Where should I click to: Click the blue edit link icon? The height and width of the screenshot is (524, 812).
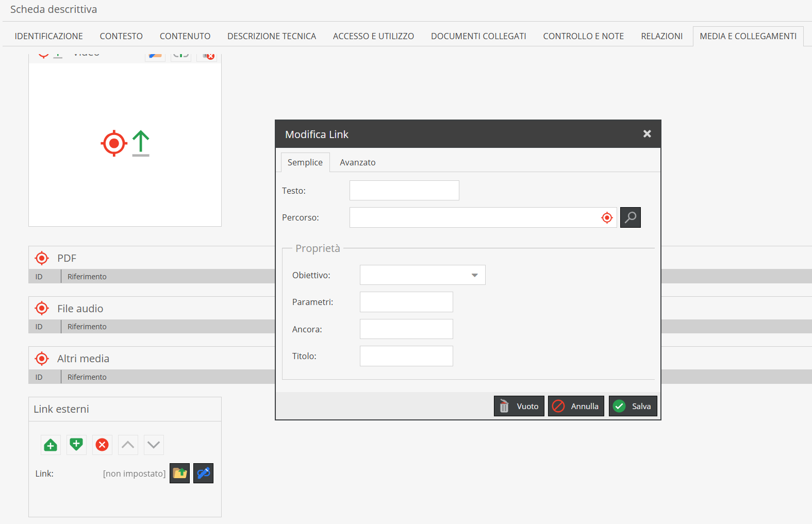point(204,474)
